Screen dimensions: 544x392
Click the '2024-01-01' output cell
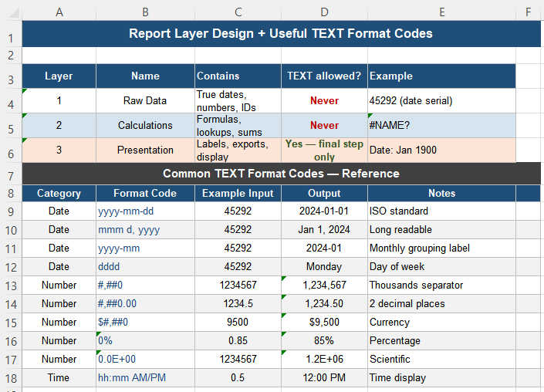pyautogui.click(x=324, y=211)
